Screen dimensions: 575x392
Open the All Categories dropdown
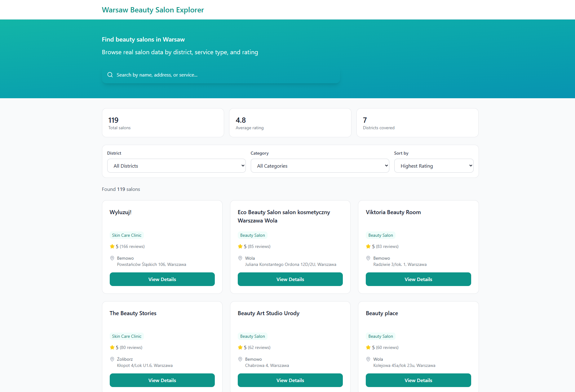click(x=320, y=166)
